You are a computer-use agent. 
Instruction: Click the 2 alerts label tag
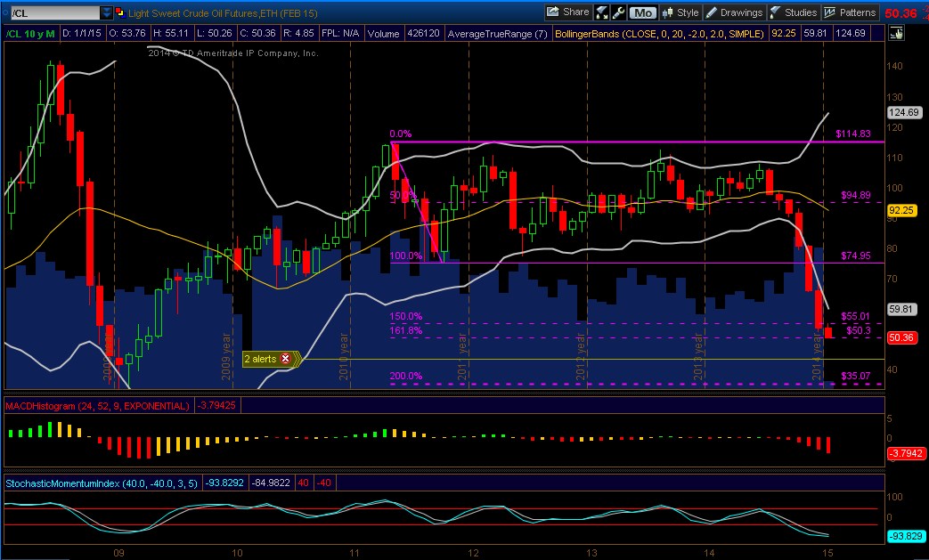coord(260,359)
